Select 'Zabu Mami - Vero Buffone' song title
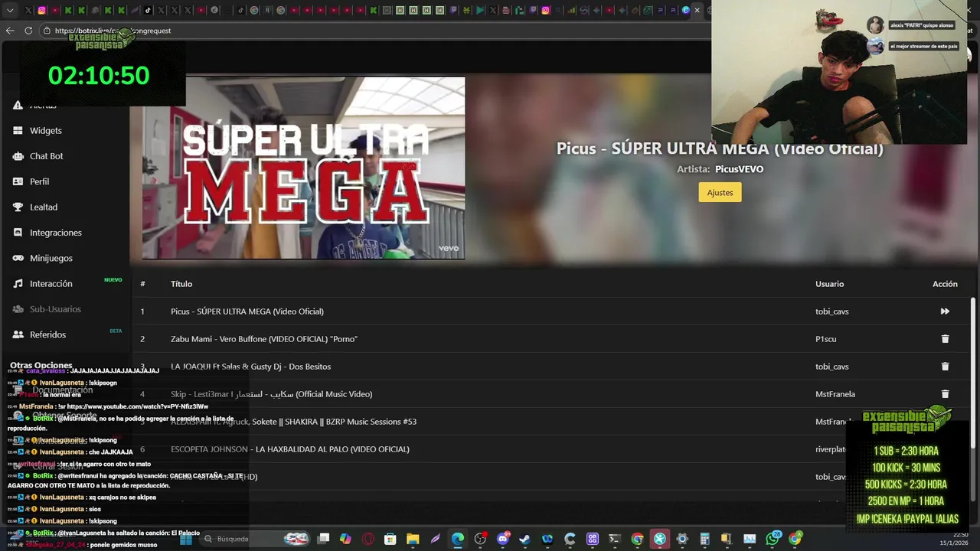 pyautogui.click(x=264, y=339)
